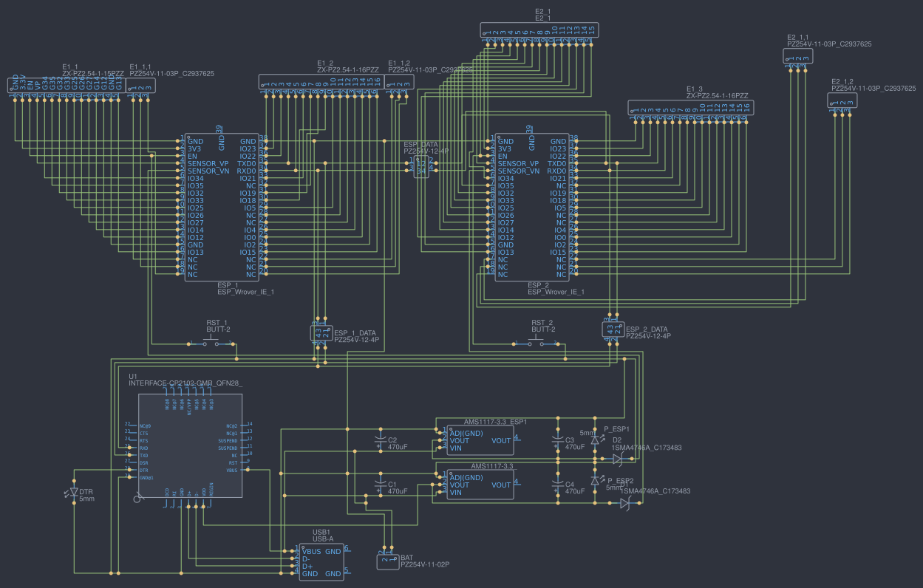The image size is (923, 588).
Task: Pick the C3 capacitor symbol
Action: pos(558,442)
